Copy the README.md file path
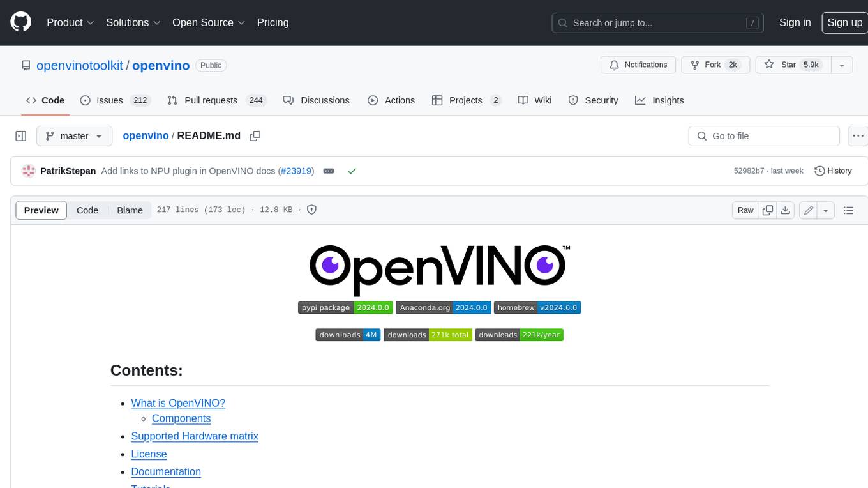 255,136
